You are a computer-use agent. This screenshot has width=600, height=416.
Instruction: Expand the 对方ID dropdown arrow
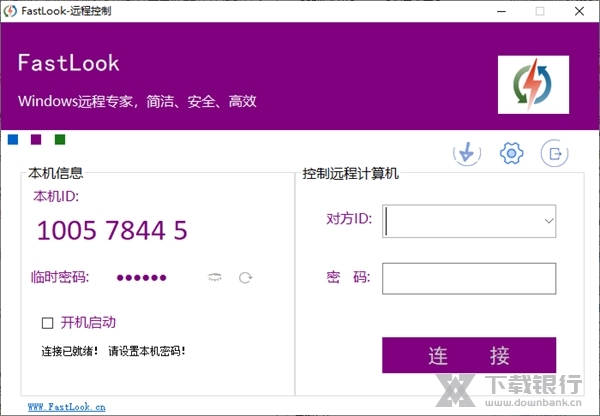pyautogui.click(x=549, y=221)
